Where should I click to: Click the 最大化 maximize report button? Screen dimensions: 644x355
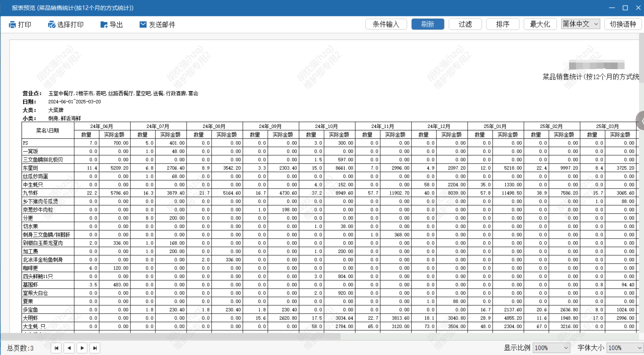tap(540, 24)
